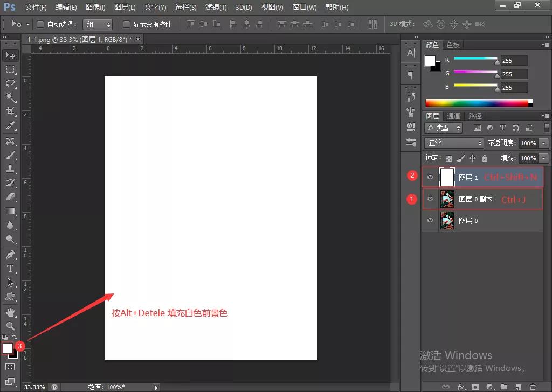Select the Hand tool
This screenshot has width=552, height=392.
(x=10, y=312)
